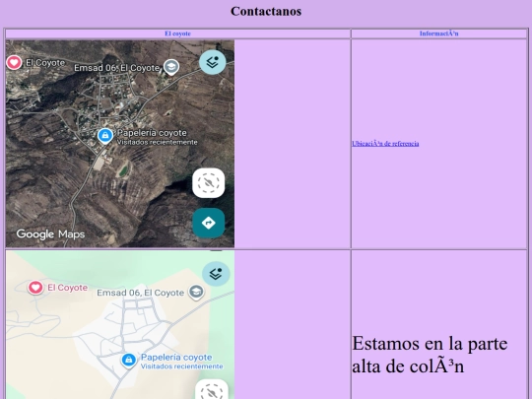Click the layers icon on satellite map
This screenshot has height=399, width=532.
213,62
